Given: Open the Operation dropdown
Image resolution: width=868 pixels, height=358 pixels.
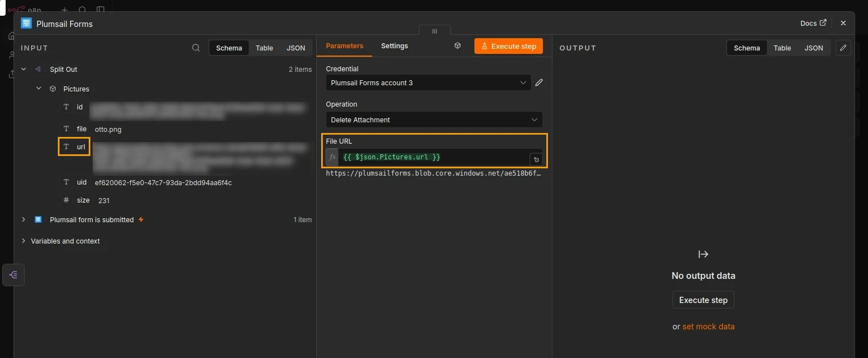Looking at the screenshot, I should [434, 120].
